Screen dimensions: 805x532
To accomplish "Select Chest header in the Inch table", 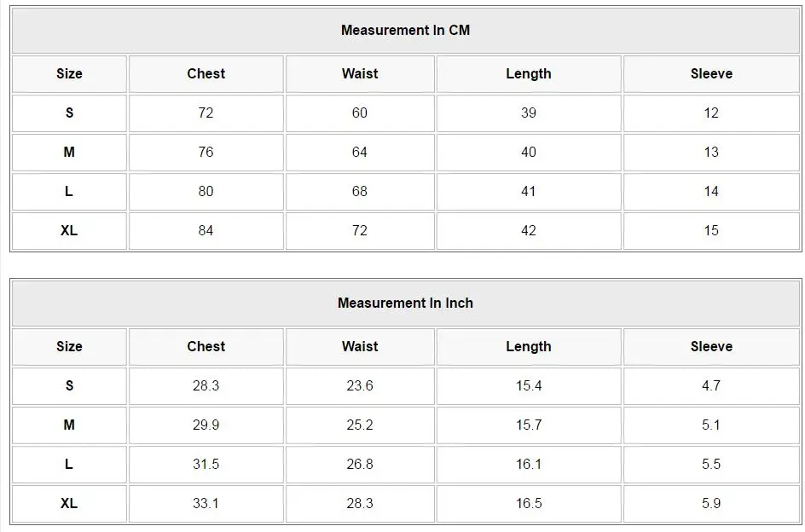I will pyautogui.click(x=206, y=347).
